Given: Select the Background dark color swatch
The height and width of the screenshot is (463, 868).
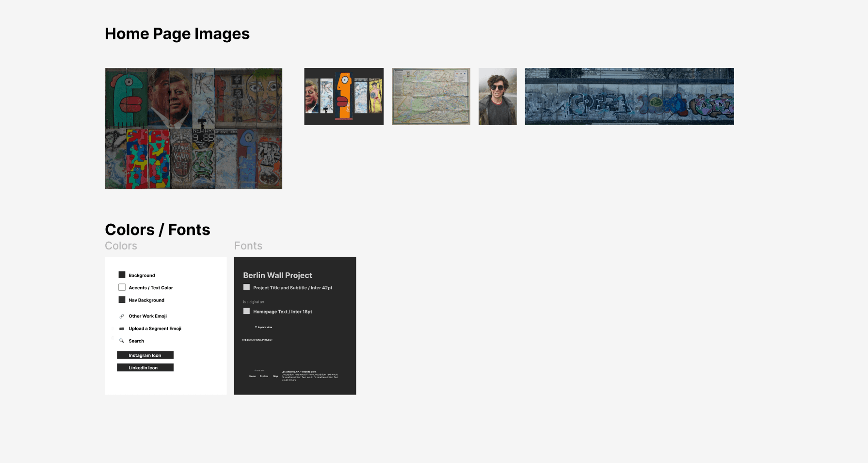Looking at the screenshot, I should tap(122, 275).
